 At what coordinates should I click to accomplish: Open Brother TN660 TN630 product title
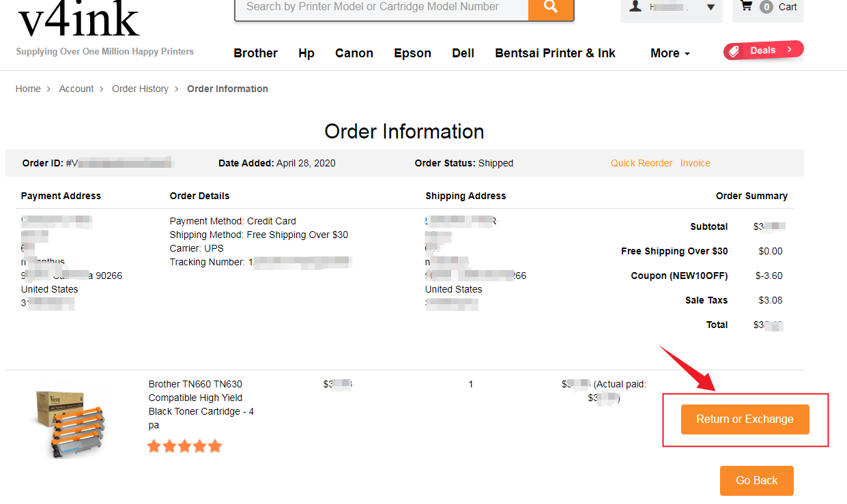(201, 404)
